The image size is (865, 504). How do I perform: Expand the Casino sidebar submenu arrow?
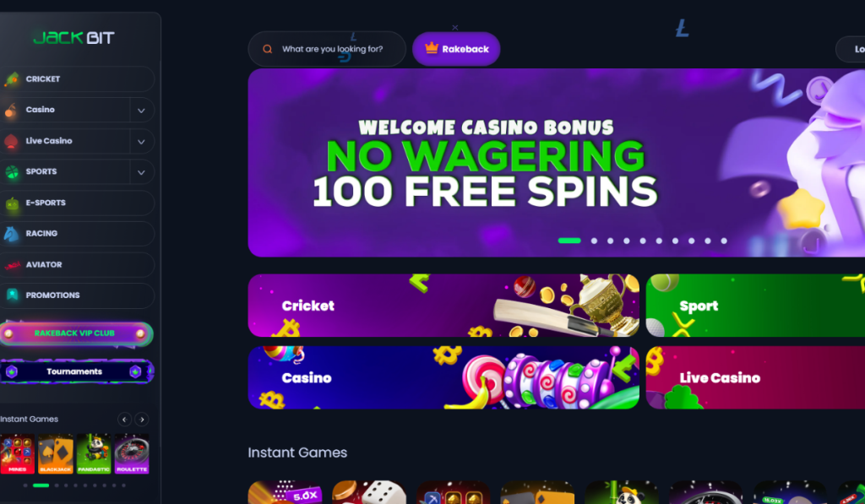coord(141,111)
